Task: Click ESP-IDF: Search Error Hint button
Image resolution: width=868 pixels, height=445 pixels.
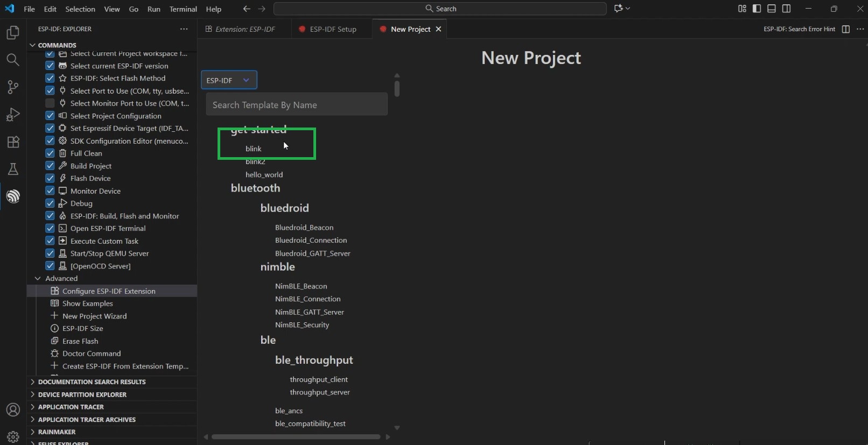Action: point(799,29)
